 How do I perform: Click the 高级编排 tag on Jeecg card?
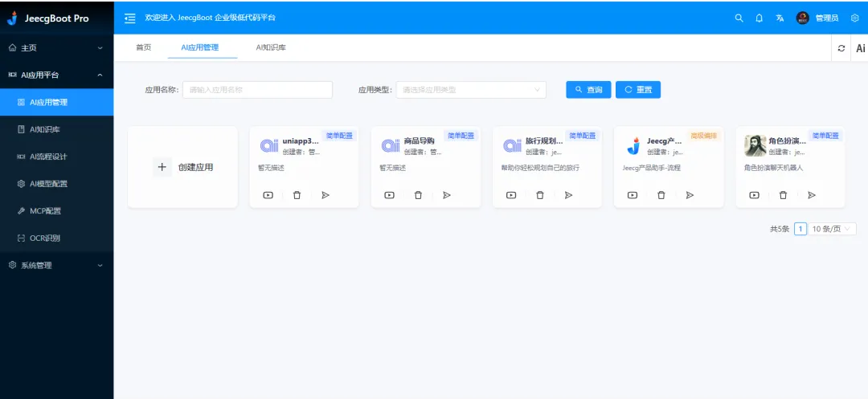pos(703,136)
